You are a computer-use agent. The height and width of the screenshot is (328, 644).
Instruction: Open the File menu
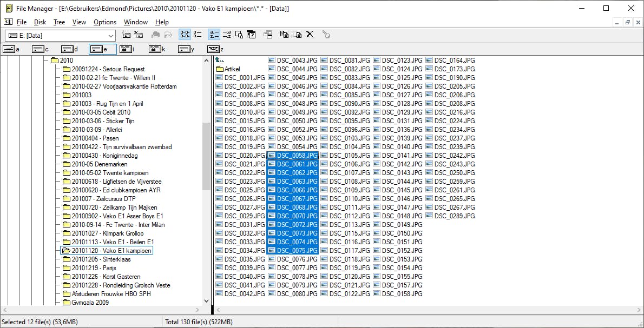22,22
